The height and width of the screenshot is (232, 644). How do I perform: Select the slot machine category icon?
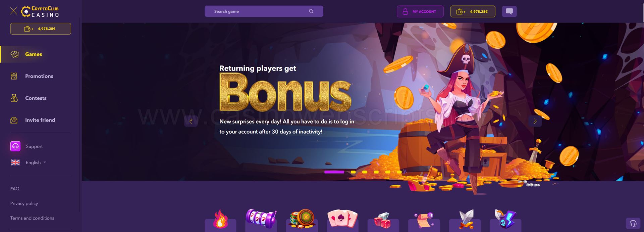tap(261, 220)
